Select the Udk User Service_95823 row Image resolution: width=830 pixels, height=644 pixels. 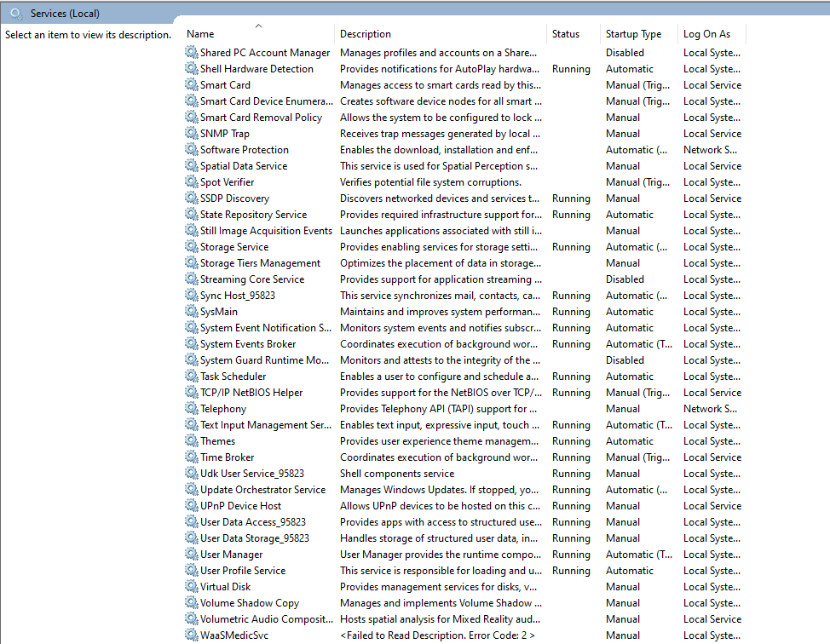point(464,473)
